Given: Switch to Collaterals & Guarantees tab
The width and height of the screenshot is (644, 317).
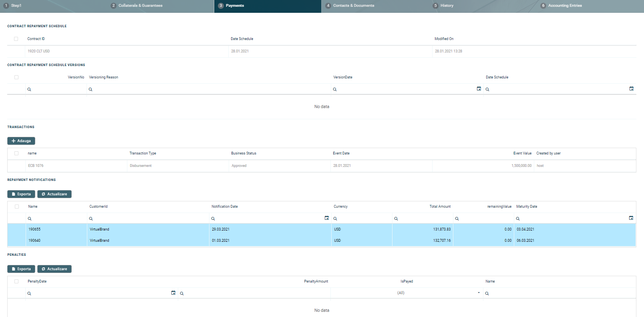Looking at the screenshot, I should point(140,6).
